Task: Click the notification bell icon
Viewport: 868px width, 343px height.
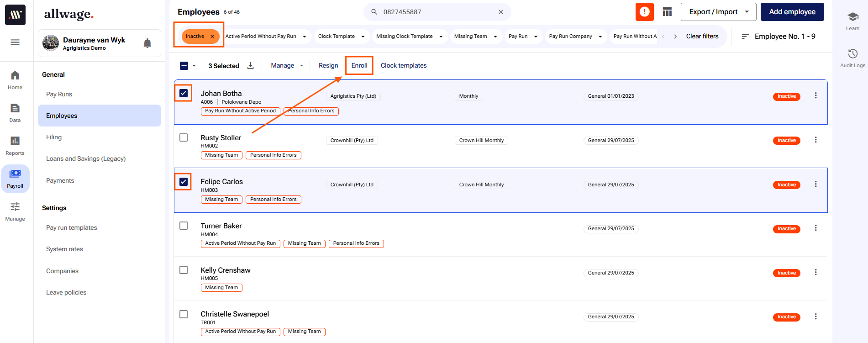Action: coord(147,43)
